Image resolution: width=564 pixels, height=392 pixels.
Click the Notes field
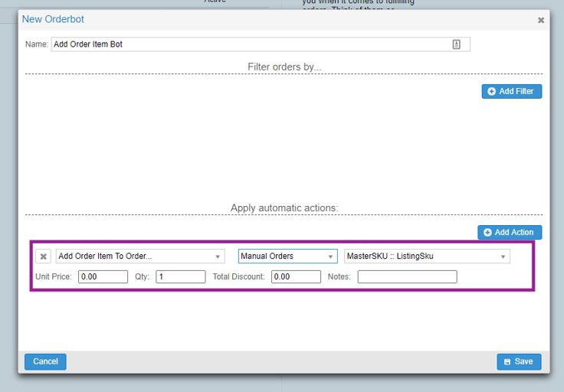coord(407,276)
